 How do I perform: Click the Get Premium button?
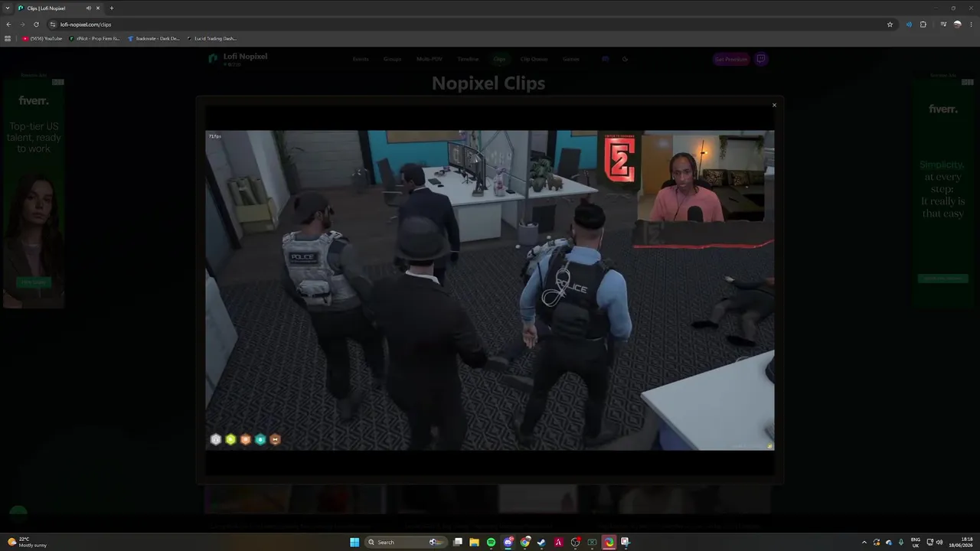[x=730, y=59]
